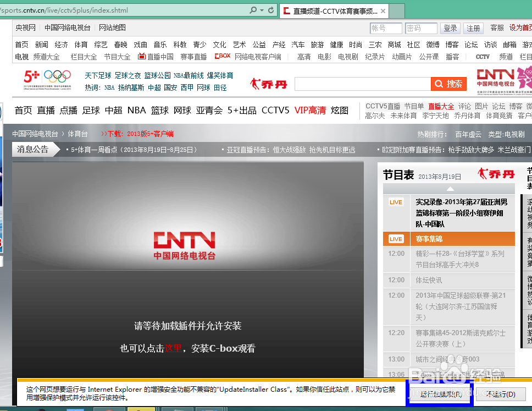
Task: Select 首页 in the sports main menu
Action: (24, 111)
